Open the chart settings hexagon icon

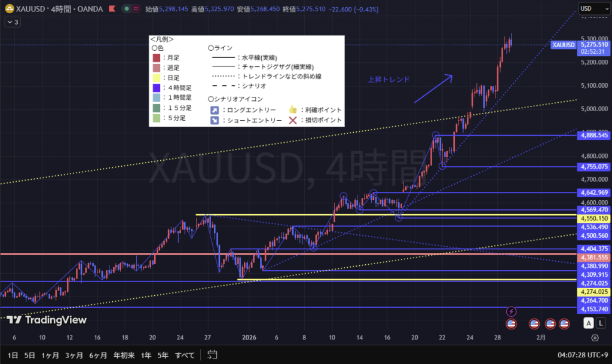point(595,338)
